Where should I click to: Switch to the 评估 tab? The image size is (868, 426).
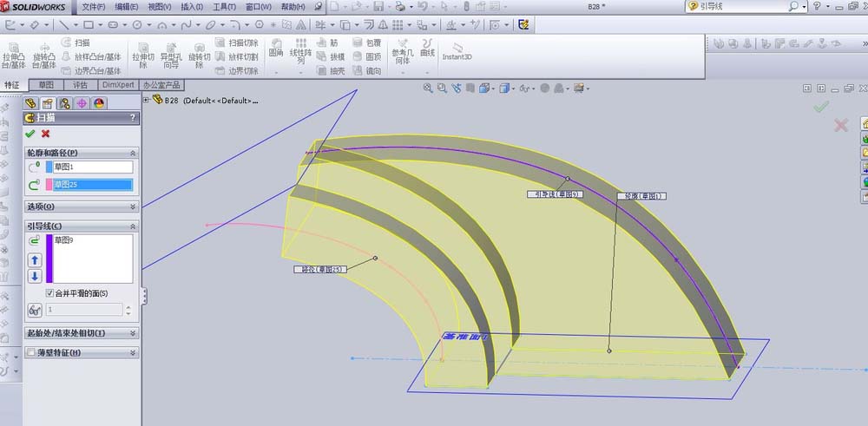click(80, 85)
